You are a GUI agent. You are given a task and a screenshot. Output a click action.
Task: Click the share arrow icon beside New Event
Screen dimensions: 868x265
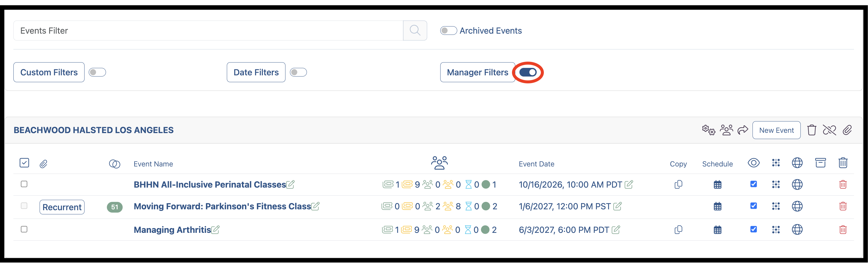pos(743,130)
